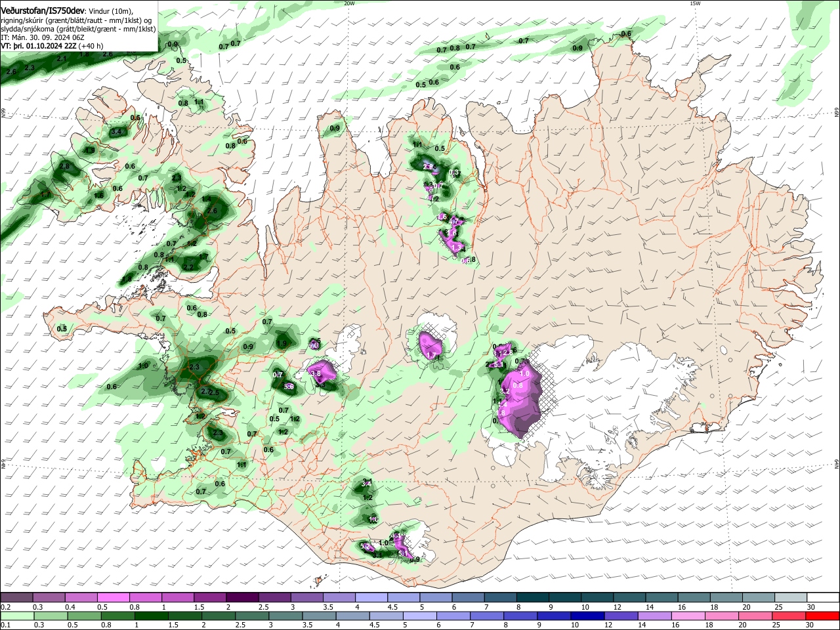Click the 'rigning/skúrir' legend description line
This screenshot has height=630, width=840.
77,20
